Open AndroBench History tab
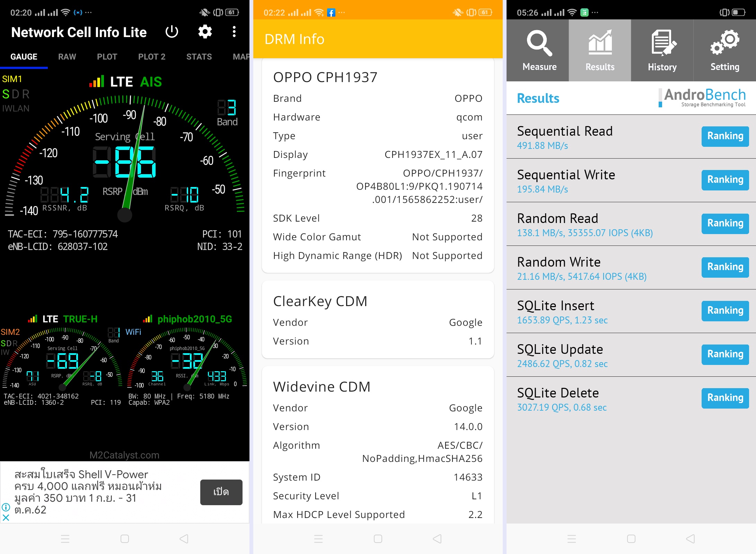This screenshot has width=756, height=554. pos(662,51)
